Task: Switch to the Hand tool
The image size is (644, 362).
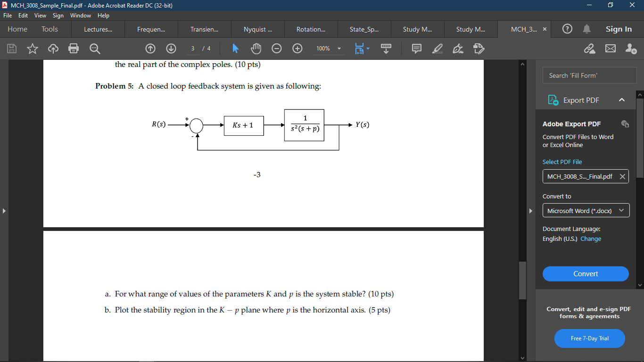Action: 255,49
